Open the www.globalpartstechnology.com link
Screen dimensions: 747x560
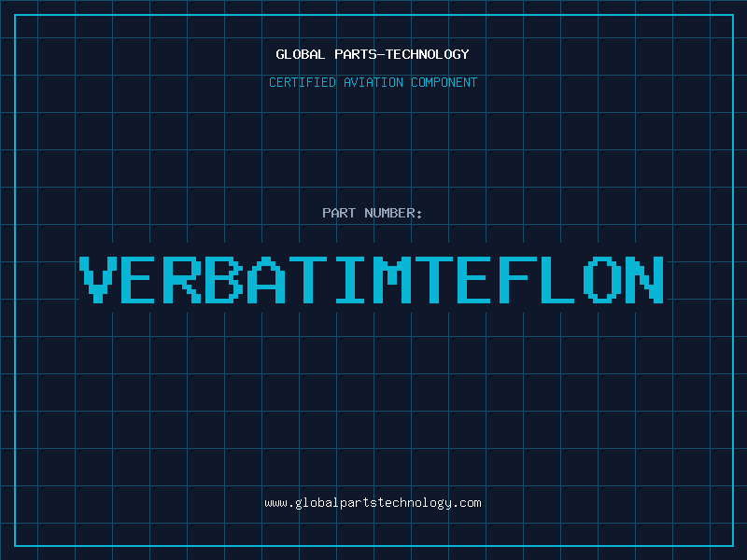click(x=373, y=503)
